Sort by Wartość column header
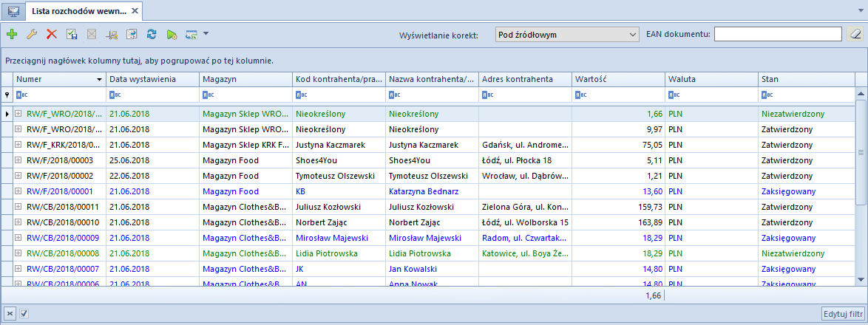The image size is (868, 325). [618, 79]
